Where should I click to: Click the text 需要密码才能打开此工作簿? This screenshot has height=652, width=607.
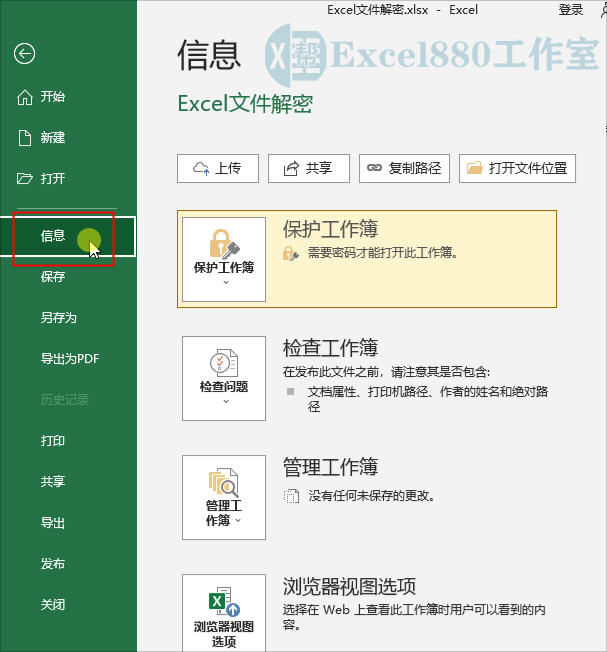tap(382, 252)
